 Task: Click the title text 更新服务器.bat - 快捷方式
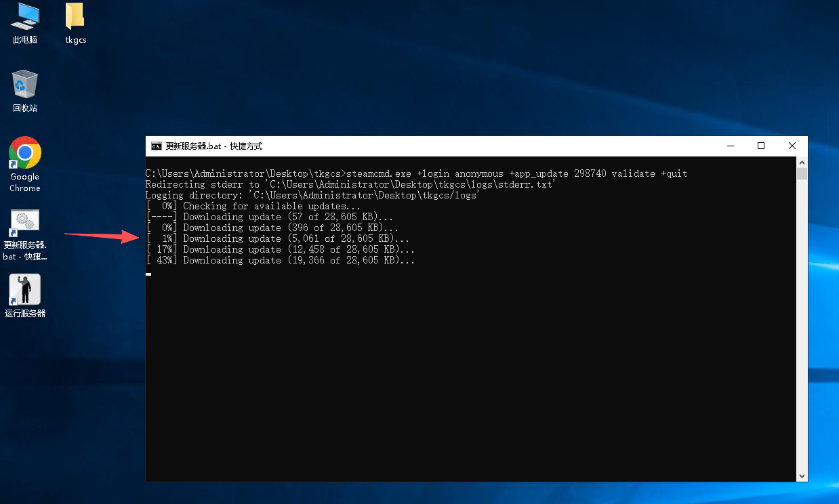pos(213,146)
